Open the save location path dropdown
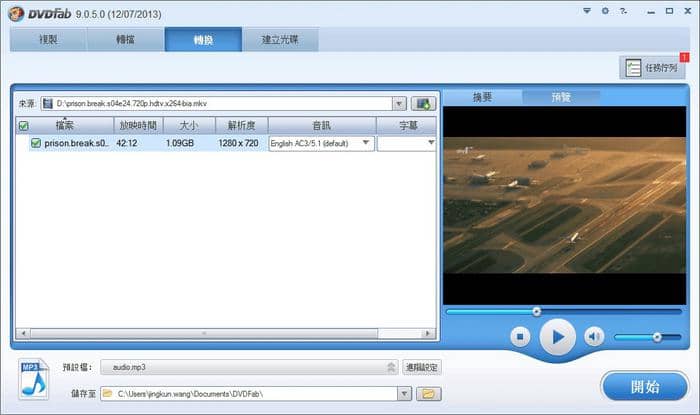This screenshot has width=700, height=415. pyautogui.click(x=404, y=394)
